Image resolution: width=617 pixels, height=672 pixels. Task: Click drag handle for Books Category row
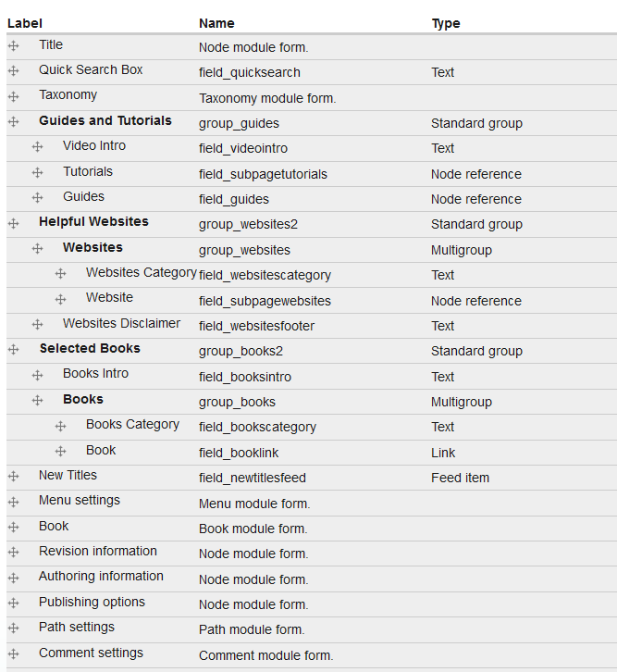click(60, 426)
